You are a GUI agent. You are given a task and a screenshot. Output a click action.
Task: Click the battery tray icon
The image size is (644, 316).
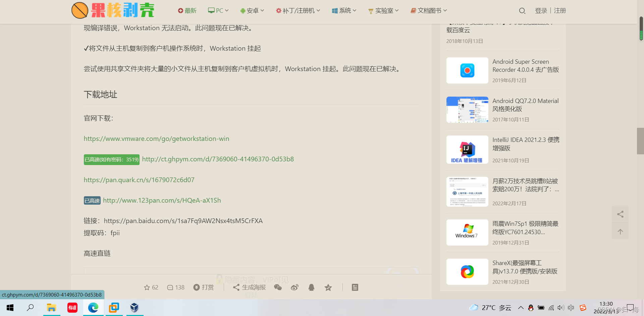click(541, 308)
